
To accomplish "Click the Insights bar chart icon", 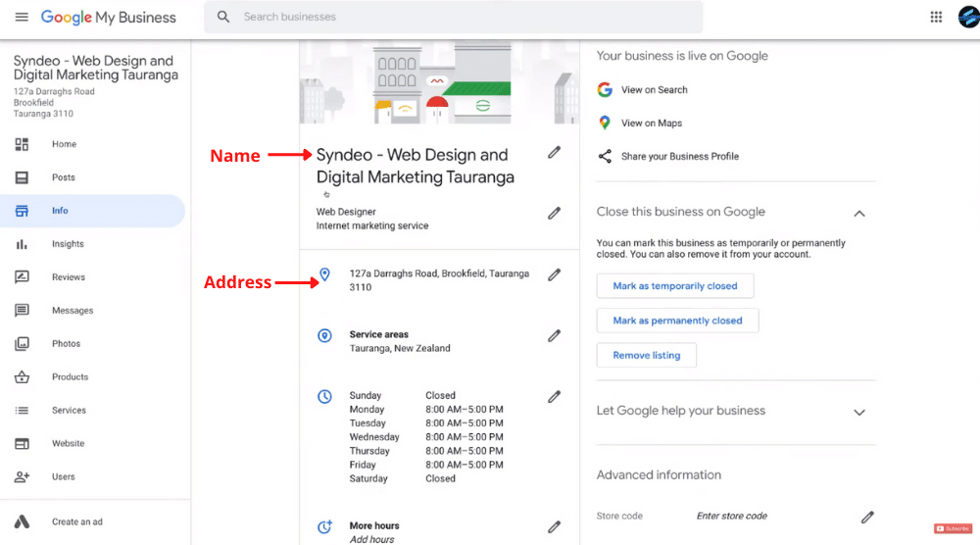I will (22, 244).
